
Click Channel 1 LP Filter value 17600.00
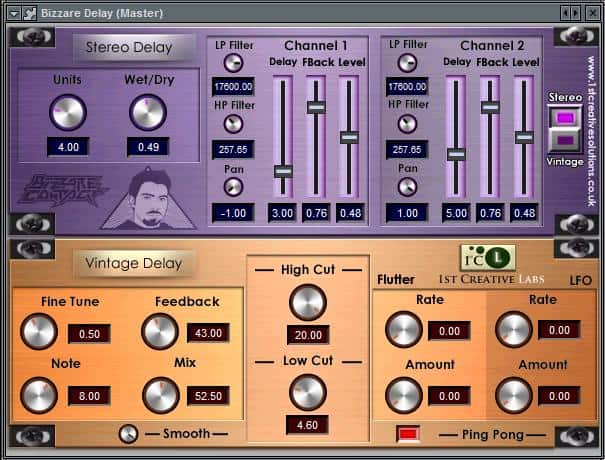233,86
